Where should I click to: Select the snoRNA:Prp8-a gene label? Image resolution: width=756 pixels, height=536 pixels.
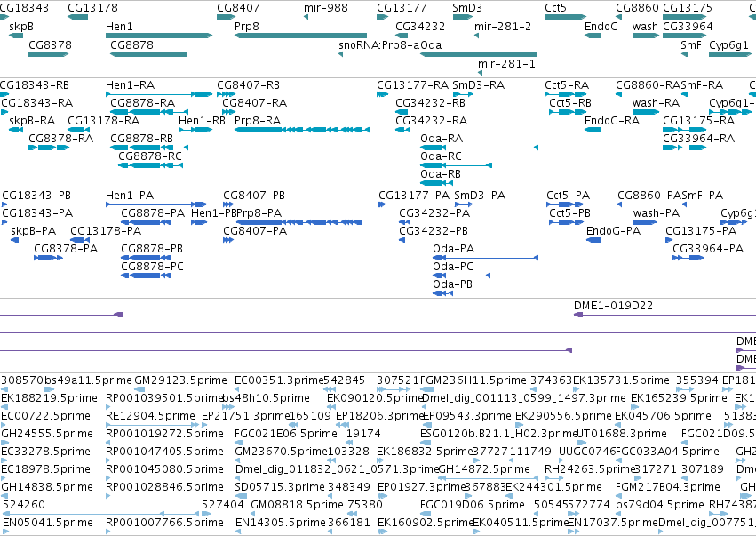[379, 44]
